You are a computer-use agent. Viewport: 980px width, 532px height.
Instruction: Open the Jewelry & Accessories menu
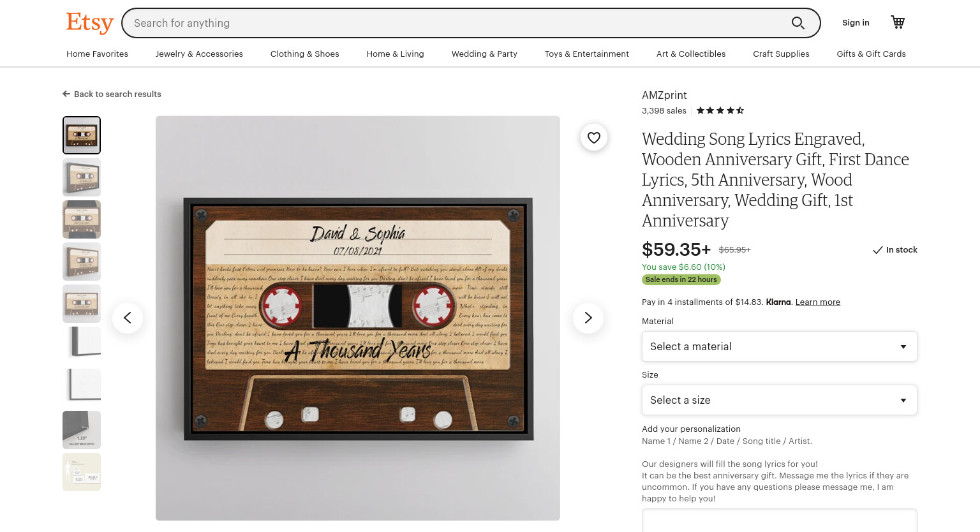199,54
